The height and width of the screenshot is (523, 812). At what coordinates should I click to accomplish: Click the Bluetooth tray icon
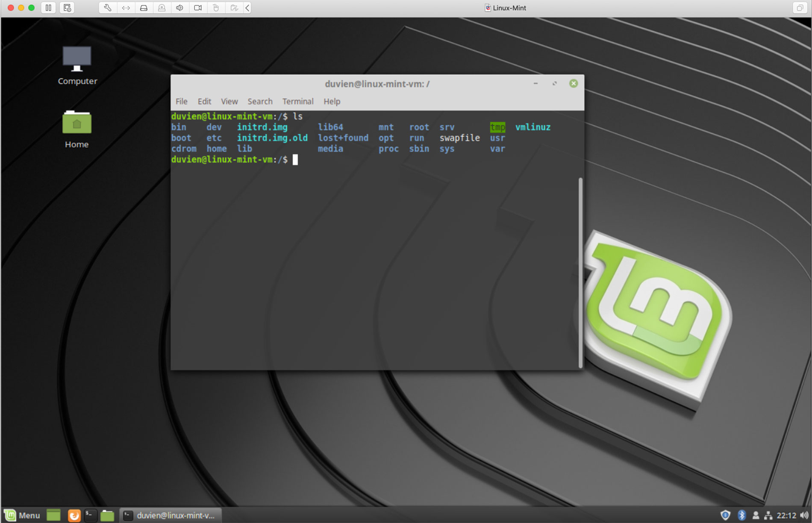tap(742, 515)
